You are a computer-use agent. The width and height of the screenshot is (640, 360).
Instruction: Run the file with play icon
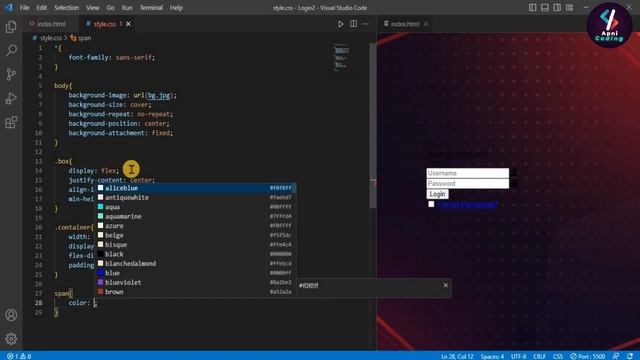(x=340, y=24)
